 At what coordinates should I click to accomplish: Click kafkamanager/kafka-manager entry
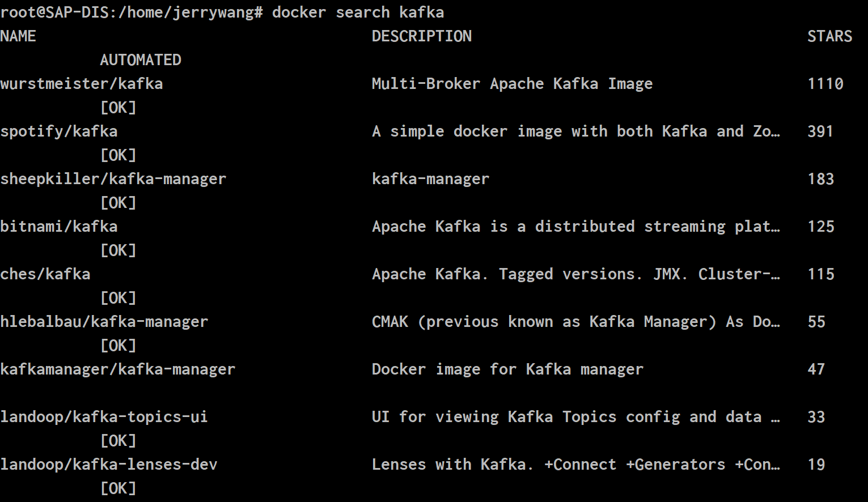[118, 369]
